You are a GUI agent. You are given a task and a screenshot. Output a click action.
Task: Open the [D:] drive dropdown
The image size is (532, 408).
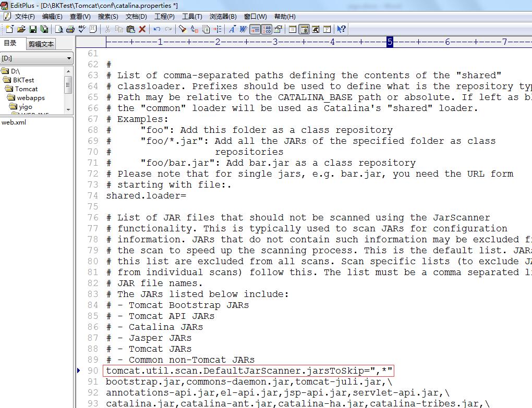[x=69, y=58]
